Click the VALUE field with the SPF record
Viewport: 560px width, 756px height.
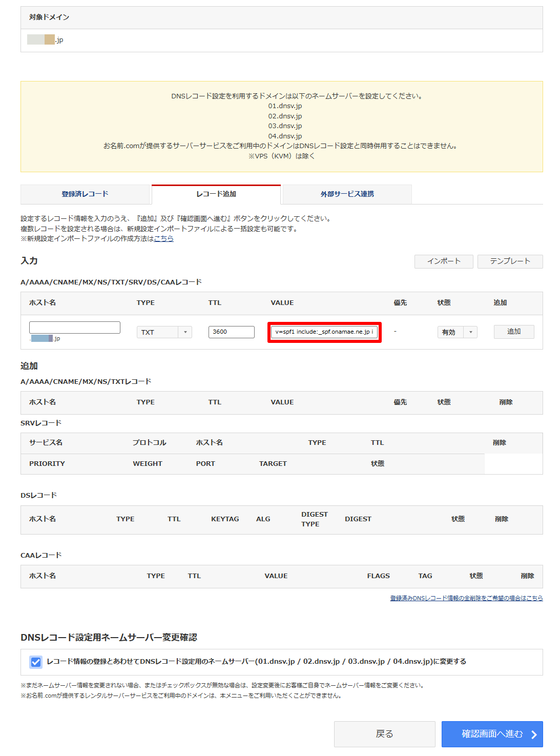324,332
